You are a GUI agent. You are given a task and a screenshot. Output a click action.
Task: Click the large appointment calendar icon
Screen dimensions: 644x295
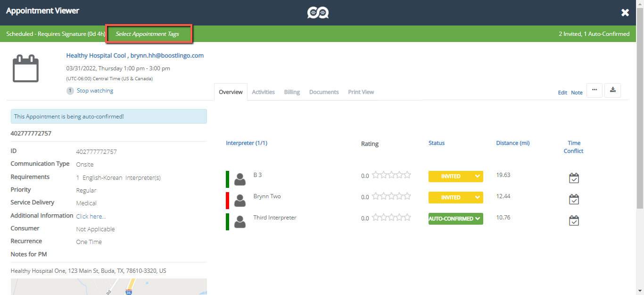25,69
